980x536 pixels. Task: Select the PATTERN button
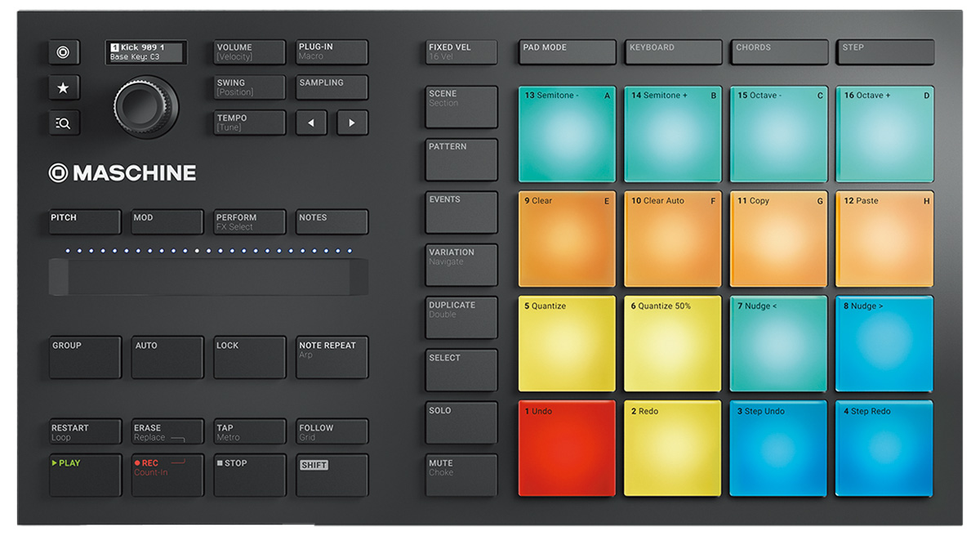point(461,160)
